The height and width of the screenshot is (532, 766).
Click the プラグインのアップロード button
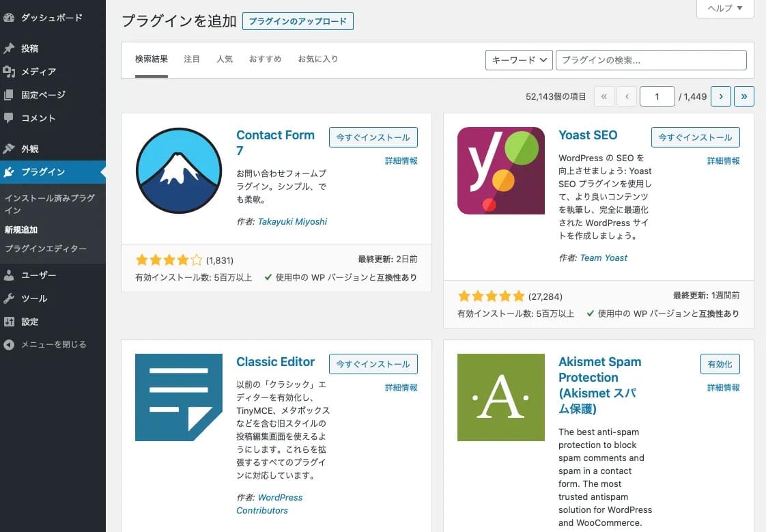coord(298,21)
